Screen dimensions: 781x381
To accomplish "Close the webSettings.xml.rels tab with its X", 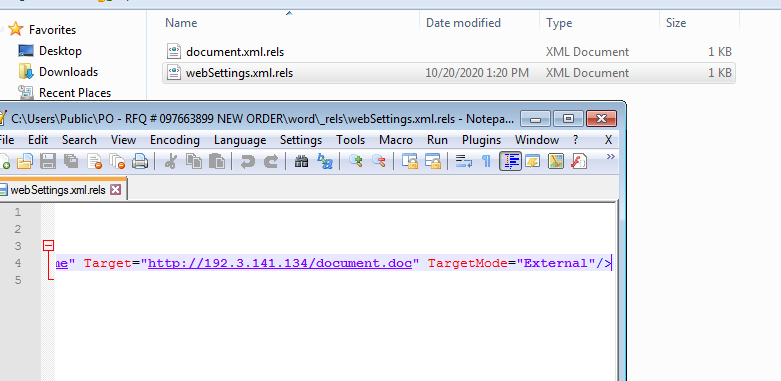I will coord(116,190).
